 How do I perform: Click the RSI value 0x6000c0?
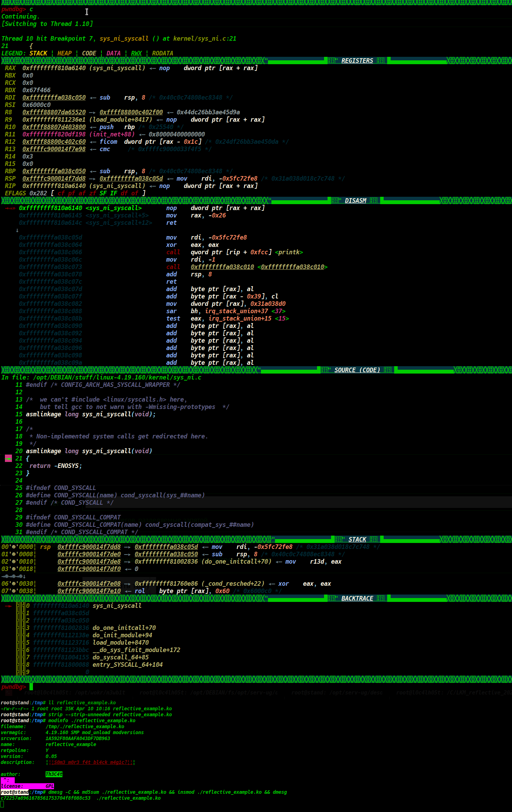click(36, 105)
